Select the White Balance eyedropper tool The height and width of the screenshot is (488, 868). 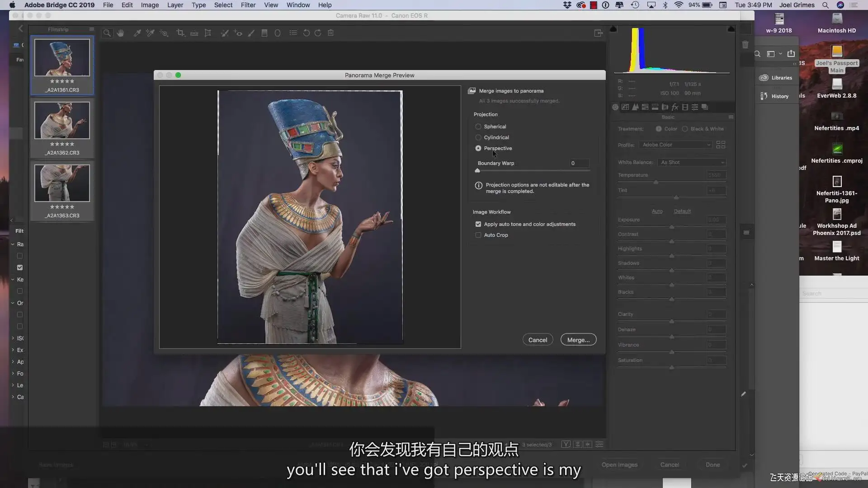[x=137, y=33]
